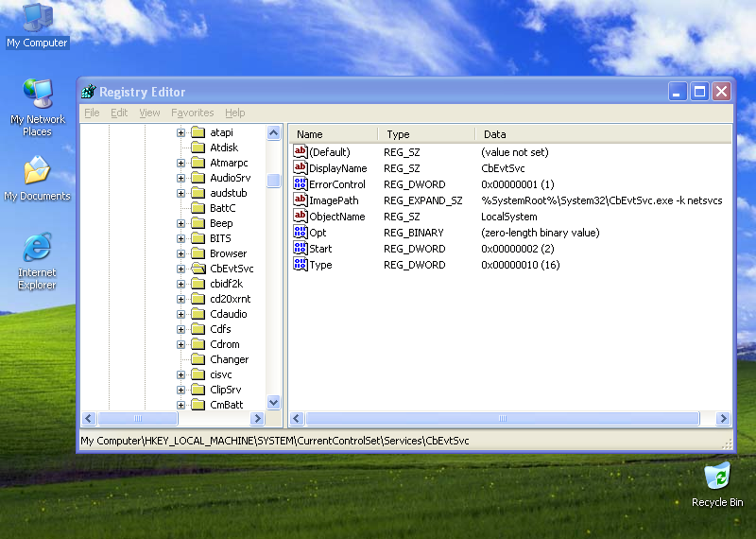Click the REG_EXPAND_SZ type cell
756x539 pixels.
[422, 200]
